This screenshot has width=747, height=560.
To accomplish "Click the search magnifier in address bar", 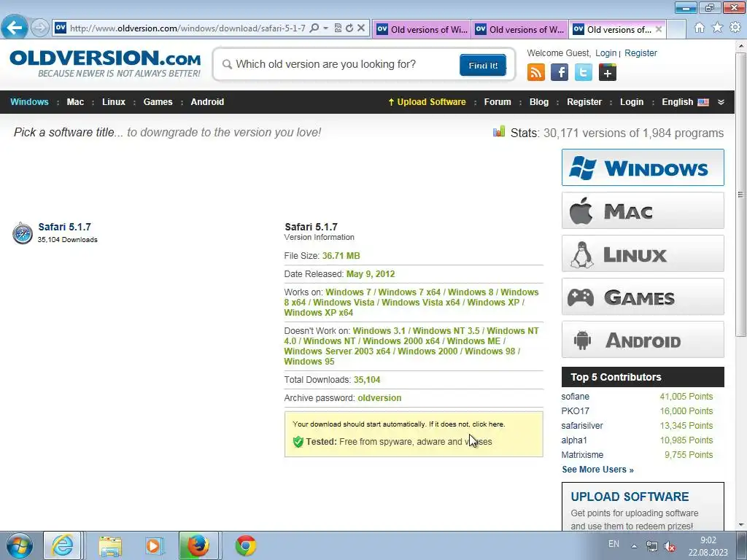I will pos(314,28).
